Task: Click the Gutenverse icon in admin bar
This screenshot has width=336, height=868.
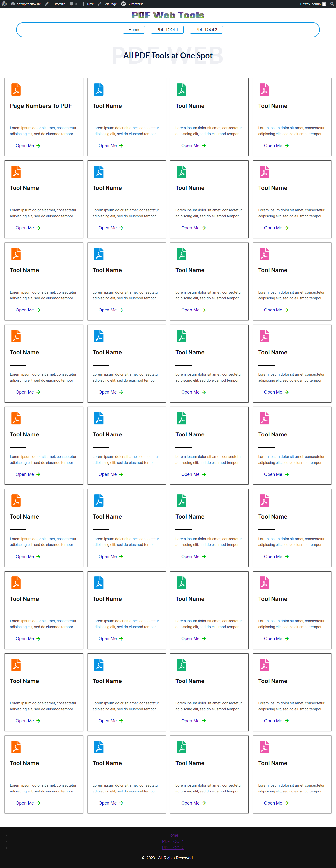Action: (123, 4)
